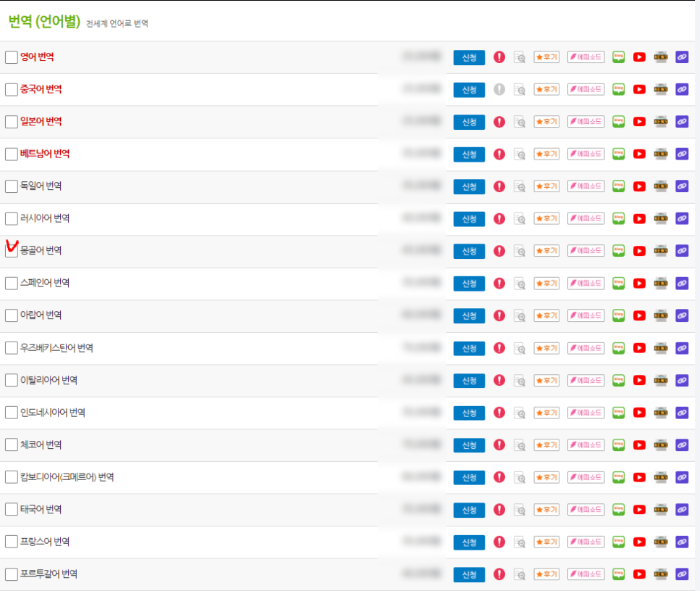This screenshot has width=700, height=591.
Task: Open the news icon for 일본어 번역
Action: click(x=661, y=122)
